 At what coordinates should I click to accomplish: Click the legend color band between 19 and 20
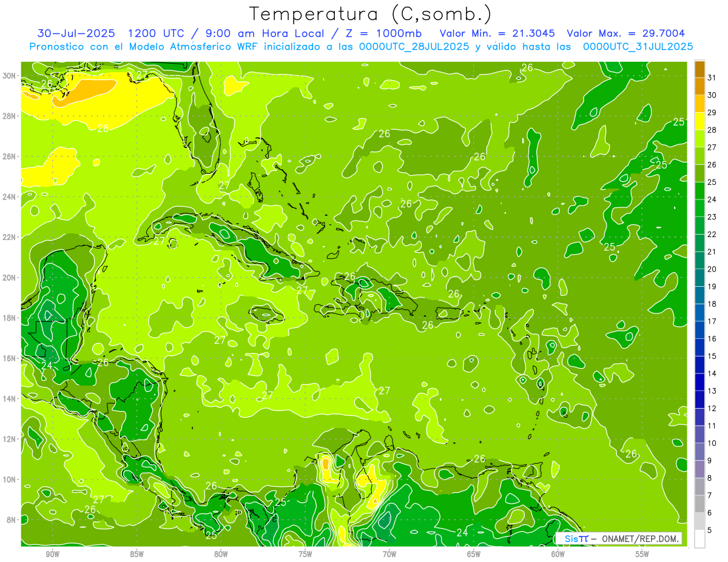(x=699, y=278)
